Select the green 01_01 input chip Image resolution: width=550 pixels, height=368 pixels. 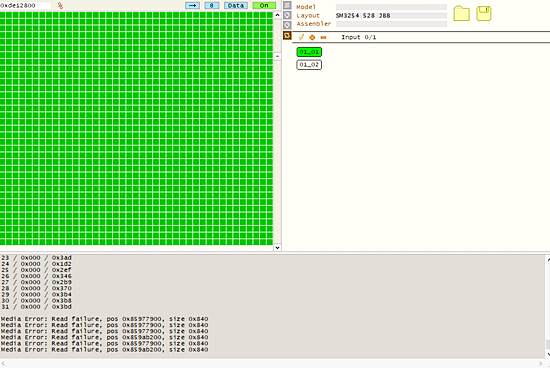pos(309,52)
